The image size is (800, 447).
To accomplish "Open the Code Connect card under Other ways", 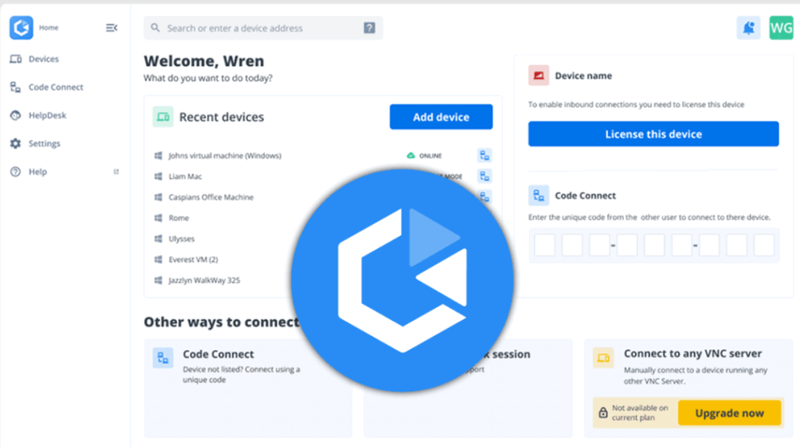I will (x=248, y=388).
